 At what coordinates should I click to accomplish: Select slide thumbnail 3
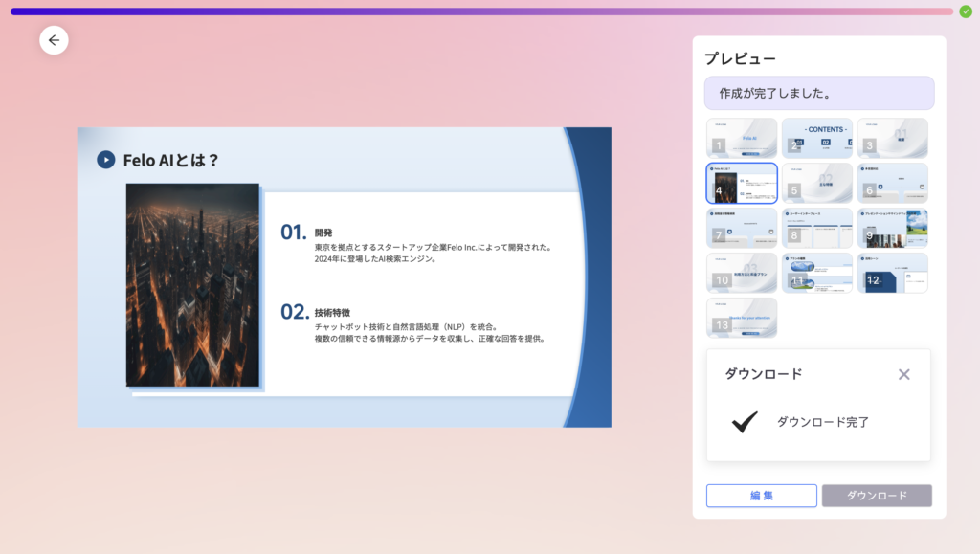[x=893, y=138]
